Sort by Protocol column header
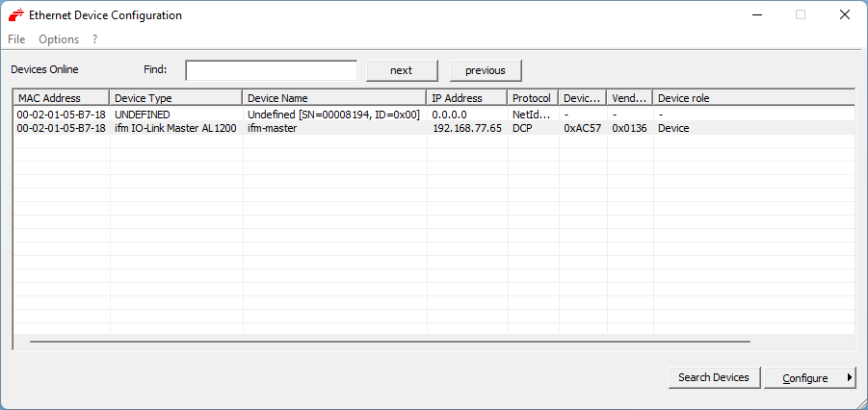Viewport: 868px width, 410px height. click(x=532, y=98)
